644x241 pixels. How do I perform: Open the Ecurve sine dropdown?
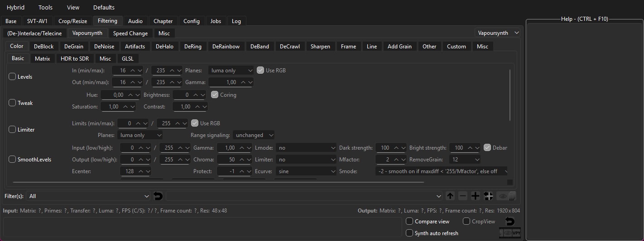point(307,171)
